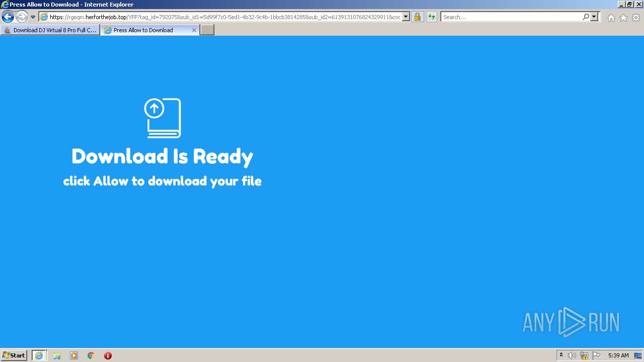Screen dimensions: 644x362
Task: Open Action Center flag icon
Action: coord(596,355)
